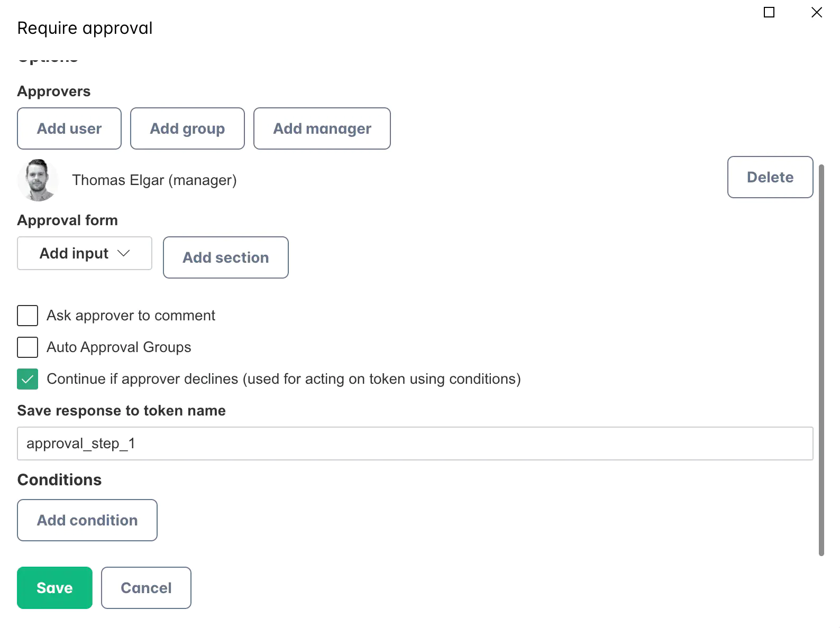840x628 pixels.
Task: Enable Auto Approval Groups option
Action: (28, 347)
